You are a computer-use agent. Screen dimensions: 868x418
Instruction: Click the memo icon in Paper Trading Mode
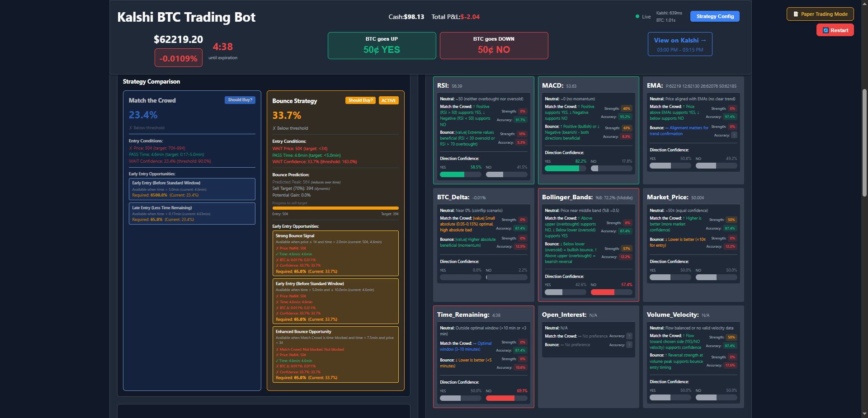(x=796, y=14)
